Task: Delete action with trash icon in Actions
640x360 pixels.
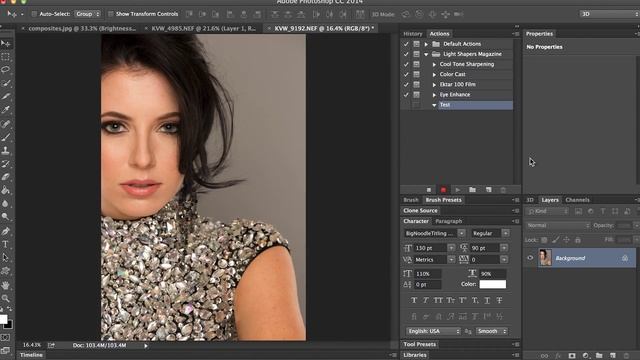Action: click(503, 190)
